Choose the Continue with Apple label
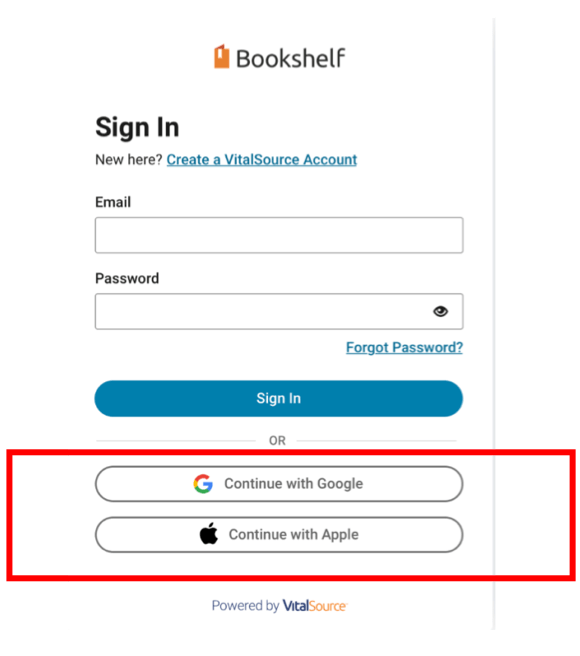 pyautogui.click(x=294, y=535)
